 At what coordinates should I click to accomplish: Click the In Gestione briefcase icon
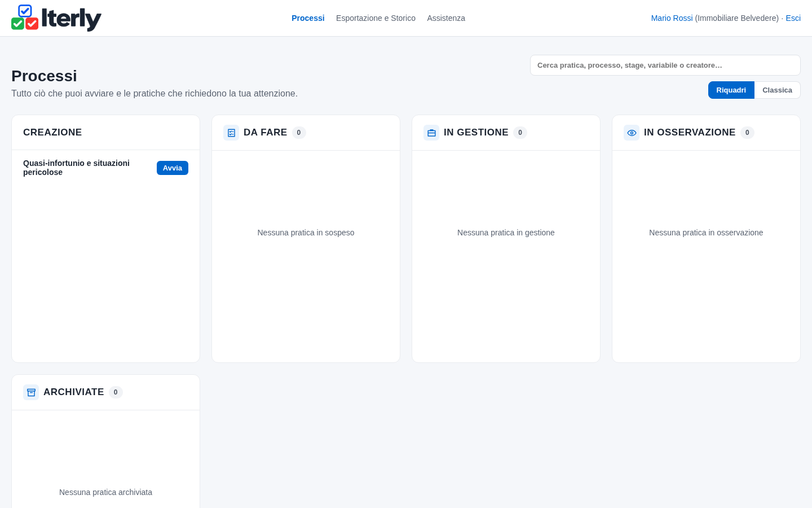[431, 133]
